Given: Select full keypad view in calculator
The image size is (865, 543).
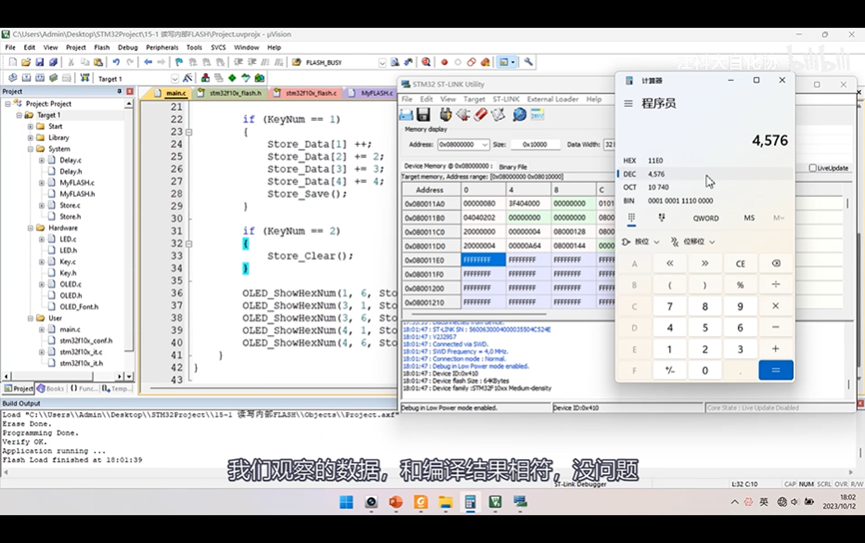Looking at the screenshot, I should click(x=632, y=218).
